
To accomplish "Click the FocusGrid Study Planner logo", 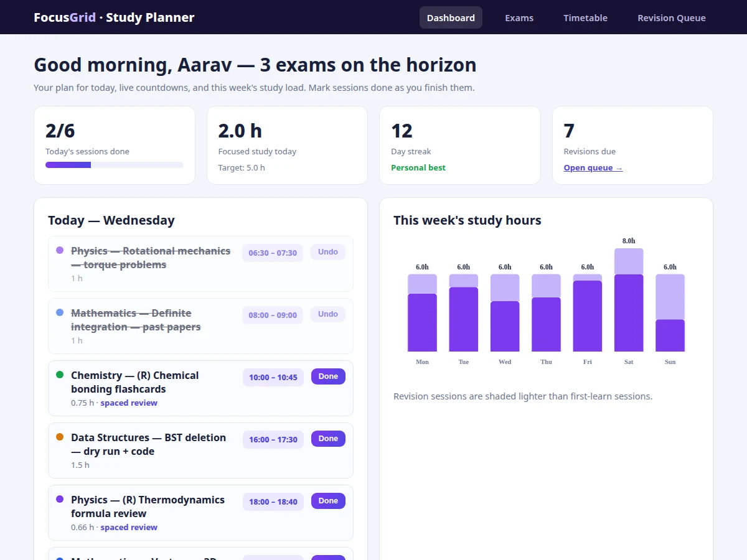I will pos(114,17).
